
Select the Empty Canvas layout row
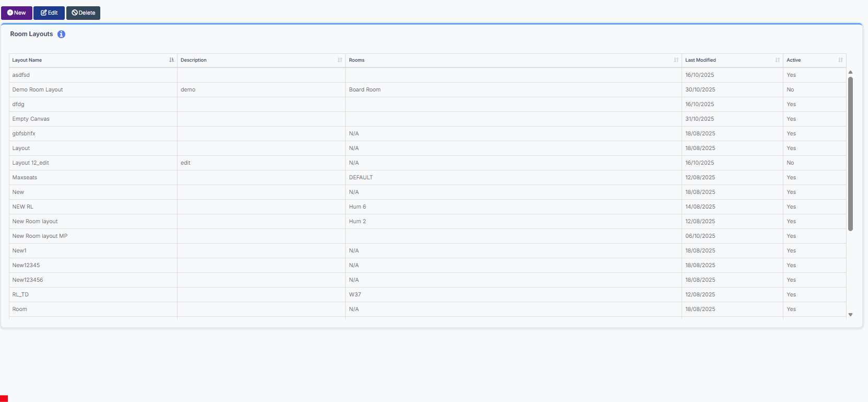point(31,119)
